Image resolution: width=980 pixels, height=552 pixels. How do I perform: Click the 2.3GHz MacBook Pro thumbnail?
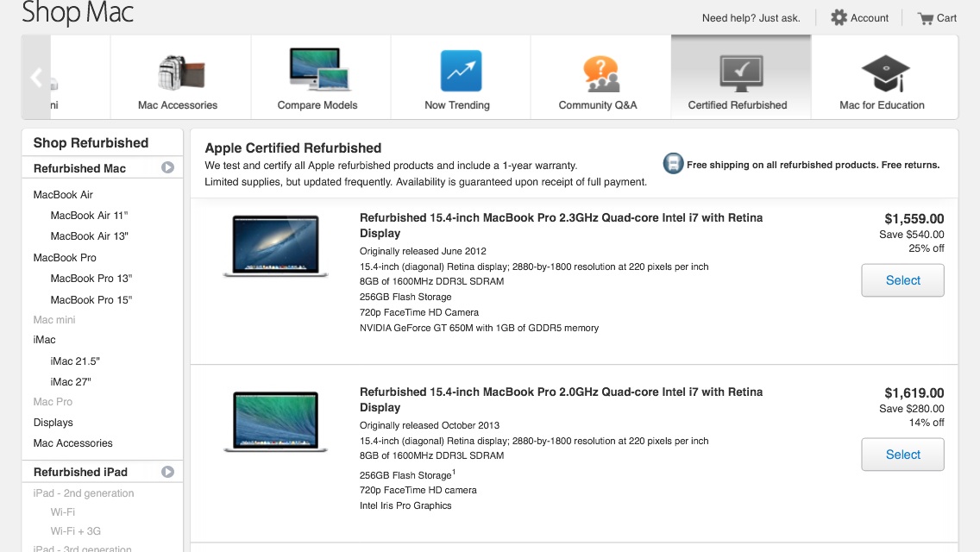tap(276, 246)
